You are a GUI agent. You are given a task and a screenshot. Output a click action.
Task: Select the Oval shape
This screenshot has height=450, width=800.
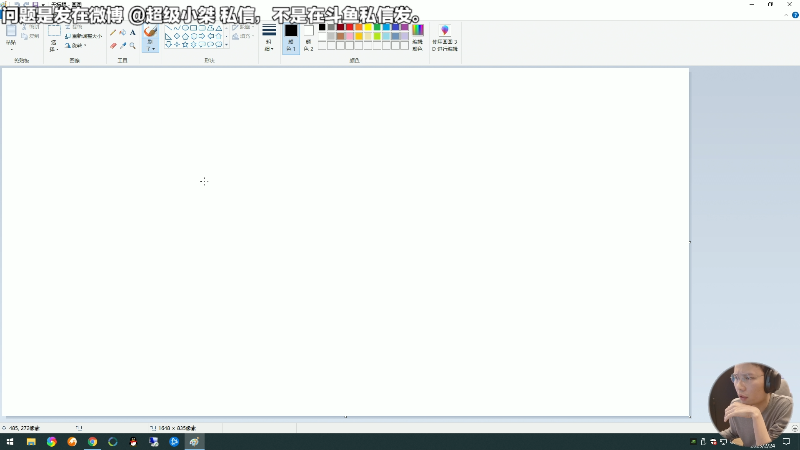(x=185, y=28)
